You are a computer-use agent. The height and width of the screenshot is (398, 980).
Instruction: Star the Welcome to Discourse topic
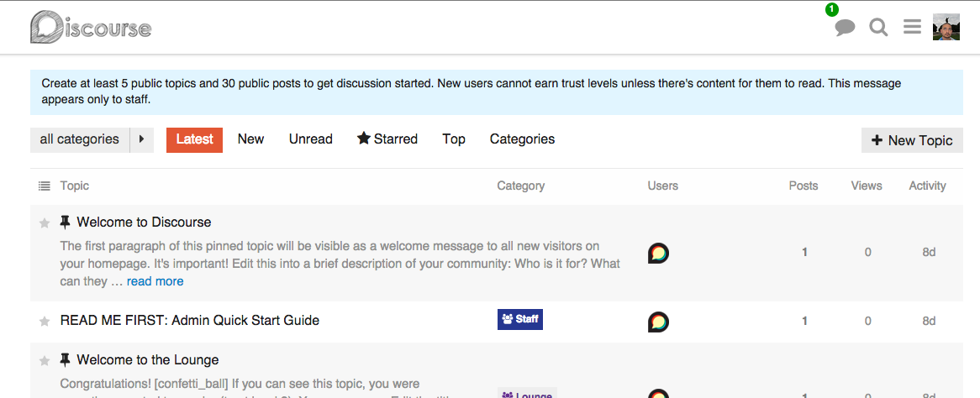[45, 223]
